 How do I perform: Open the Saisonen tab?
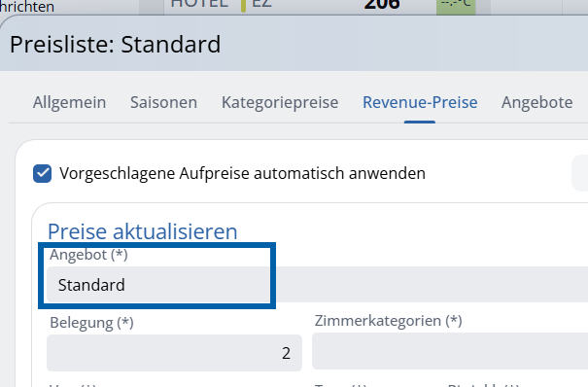[x=163, y=103]
